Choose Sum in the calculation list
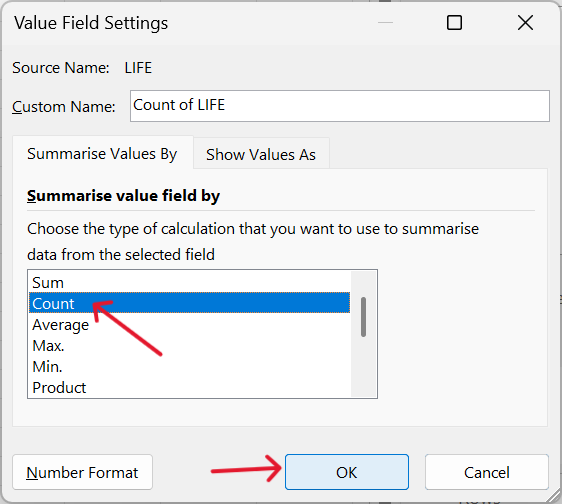 coord(189,282)
